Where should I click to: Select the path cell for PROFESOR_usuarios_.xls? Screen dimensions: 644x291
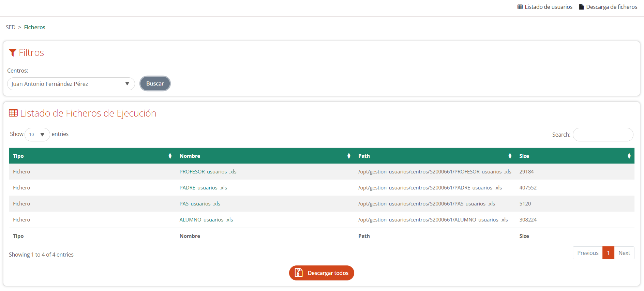[x=435, y=172]
